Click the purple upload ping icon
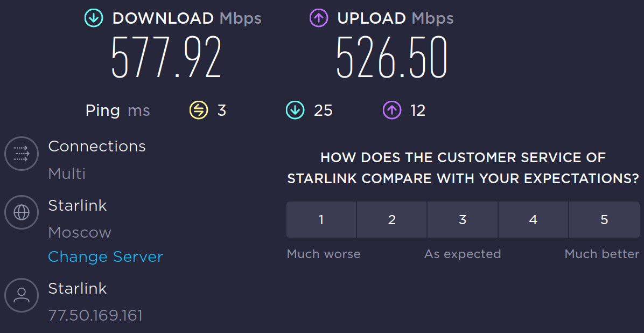This screenshot has height=333, width=644. 391,110
